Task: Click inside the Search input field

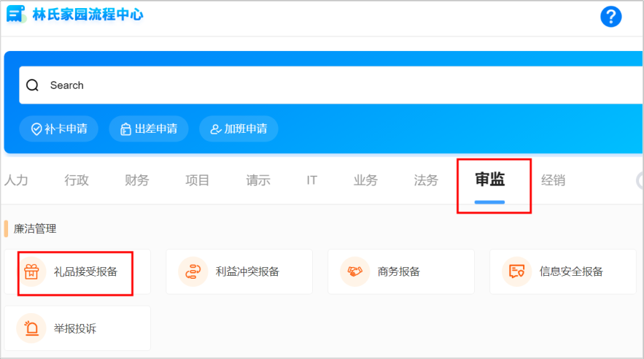Action: [331, 85]
